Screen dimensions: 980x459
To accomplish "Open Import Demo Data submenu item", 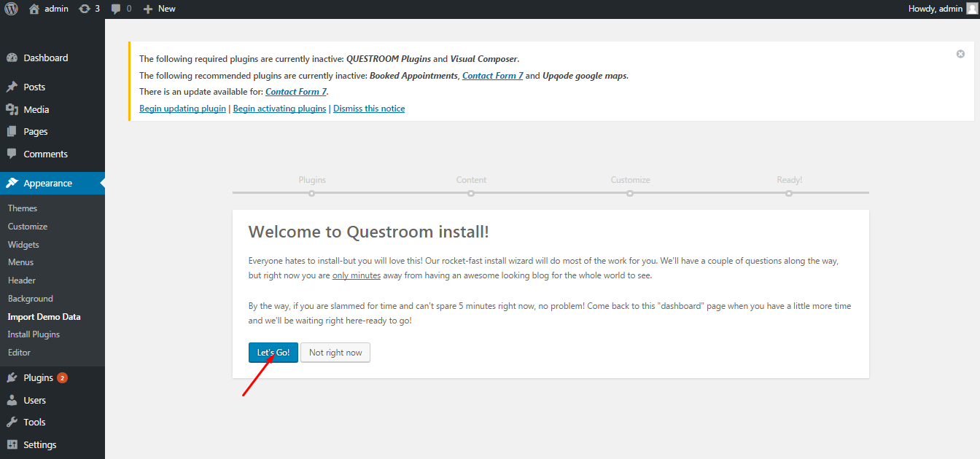I will (x=44, y=317).
